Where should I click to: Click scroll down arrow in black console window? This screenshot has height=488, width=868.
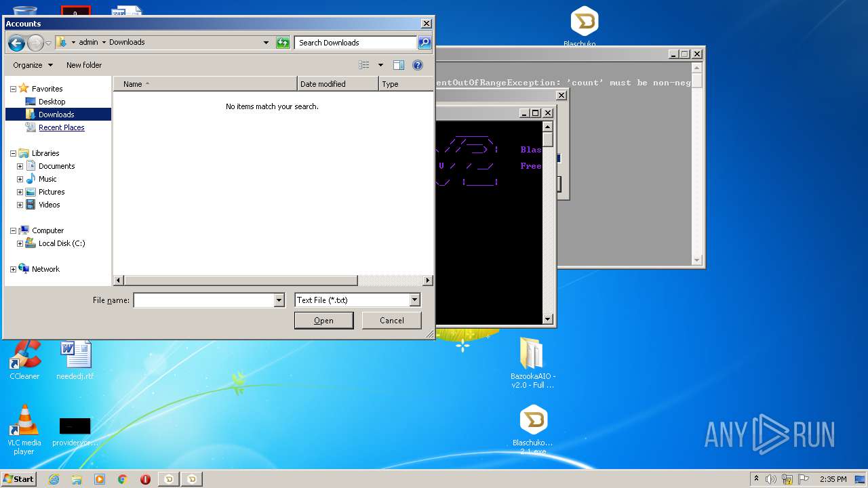(548, 319)
